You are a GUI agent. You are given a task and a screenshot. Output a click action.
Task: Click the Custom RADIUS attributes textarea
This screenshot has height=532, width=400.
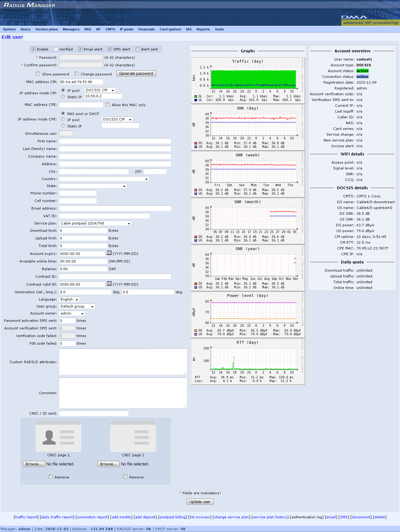123,362
